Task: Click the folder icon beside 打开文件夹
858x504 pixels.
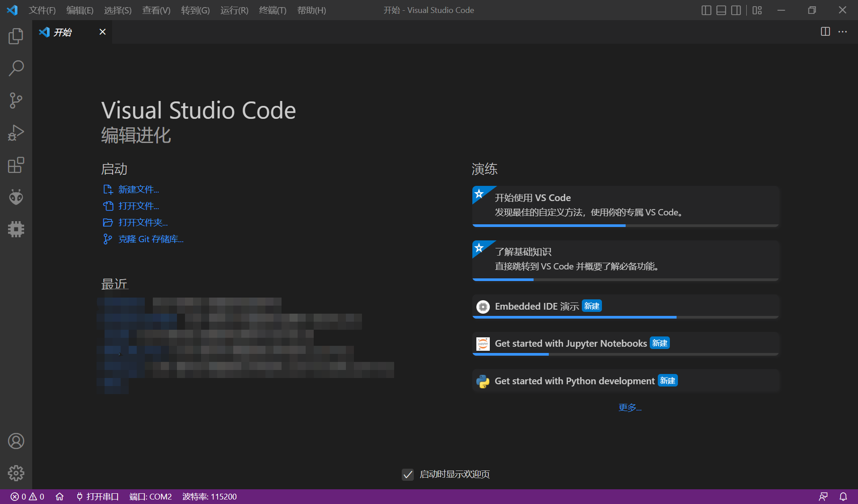Action: point(108,223)
